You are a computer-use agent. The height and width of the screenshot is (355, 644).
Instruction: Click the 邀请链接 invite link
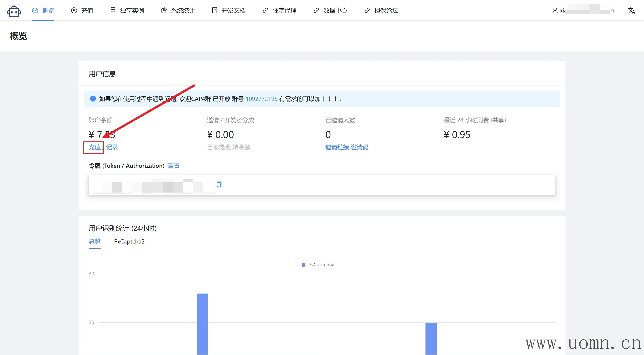(x=337, y=147)
